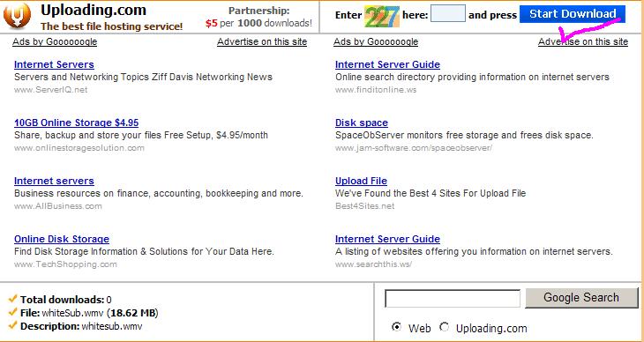Click the 227 captcha code image

pos(382,16)
